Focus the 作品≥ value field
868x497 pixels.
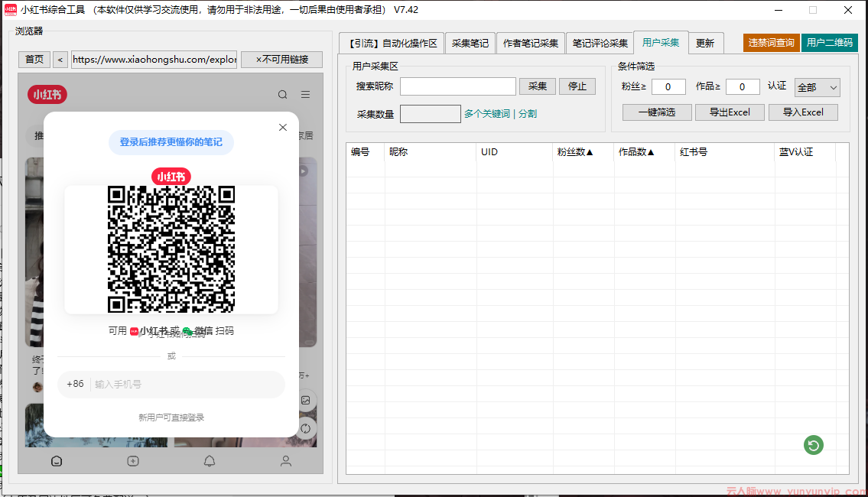(x=743, y=87)
